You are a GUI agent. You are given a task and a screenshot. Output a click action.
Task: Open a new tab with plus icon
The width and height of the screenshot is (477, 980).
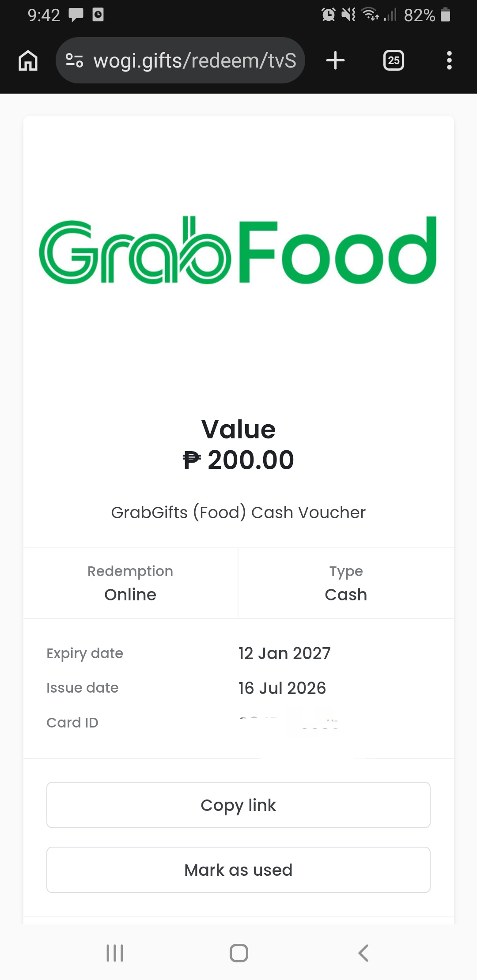point(335,60)
